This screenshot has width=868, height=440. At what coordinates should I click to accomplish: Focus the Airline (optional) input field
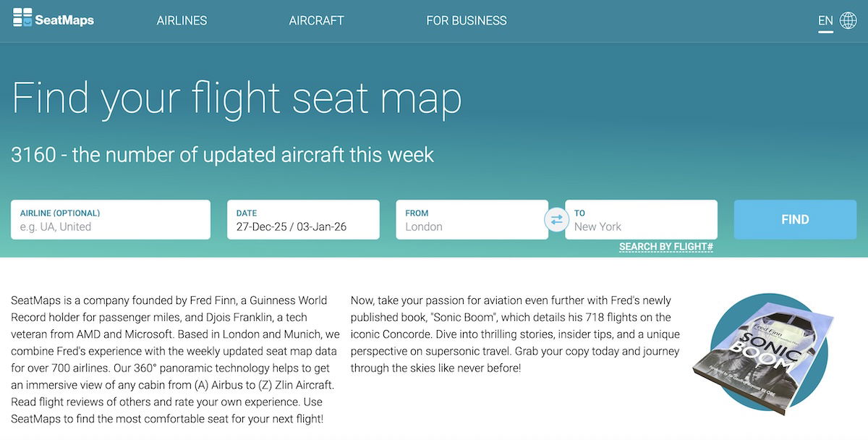(x=111, y=227)
